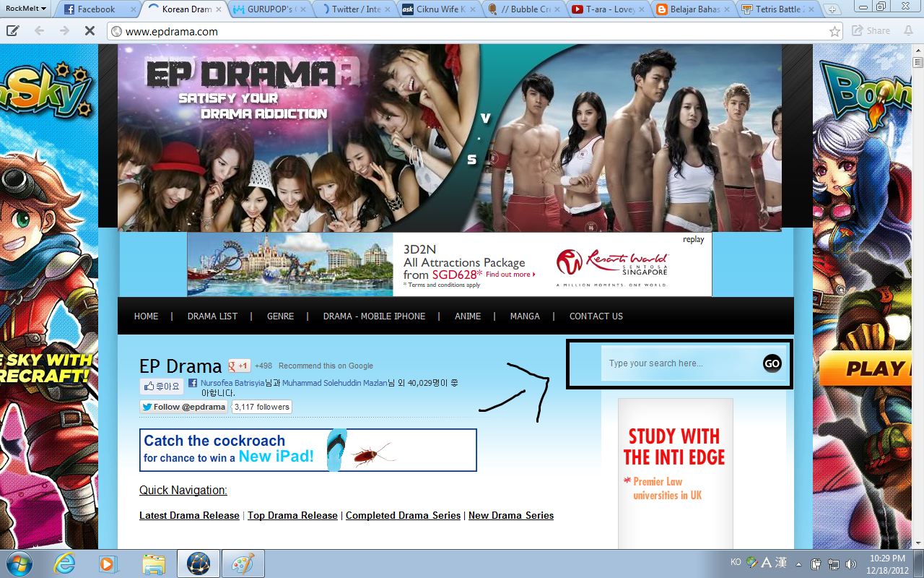This screenshot has width=924, height=578.
Task: Open MANGA menu item
Action: pyautogui.click(x=525, y=316)
